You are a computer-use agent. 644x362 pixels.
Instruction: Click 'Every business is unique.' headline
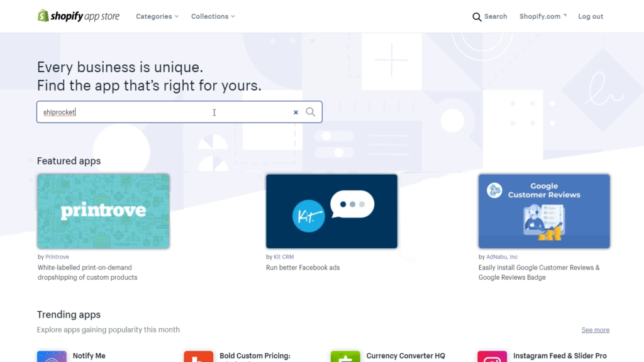[120, 67]
